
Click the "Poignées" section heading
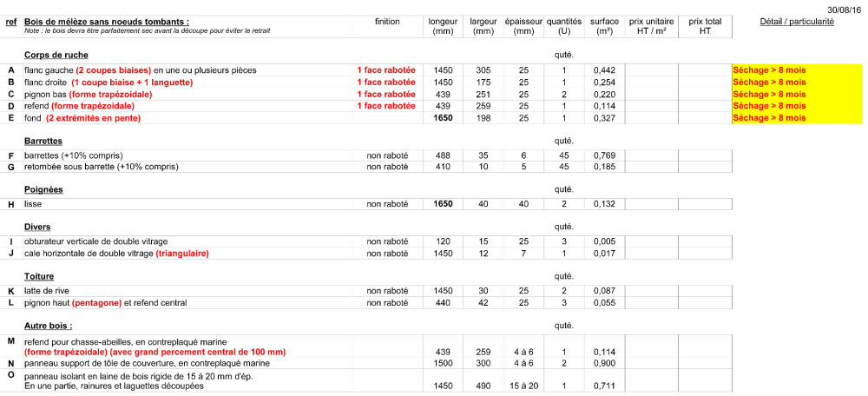pyautogui.click(x=44, y=189)
